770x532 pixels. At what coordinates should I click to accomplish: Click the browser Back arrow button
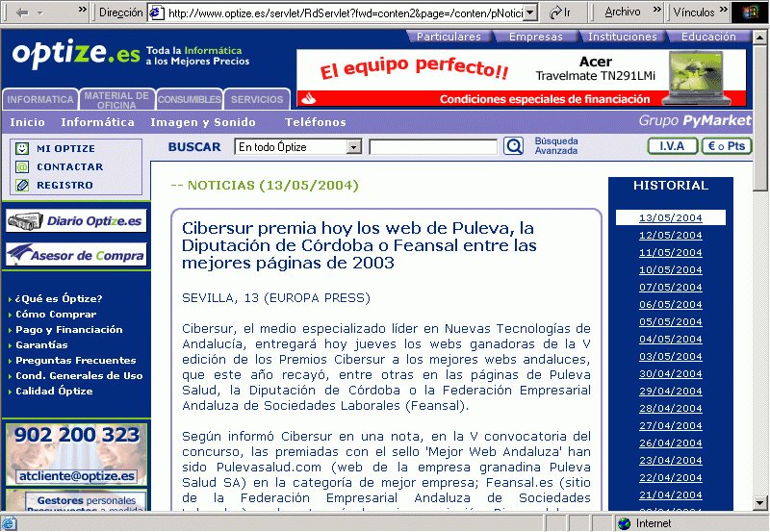click(21, 13)
